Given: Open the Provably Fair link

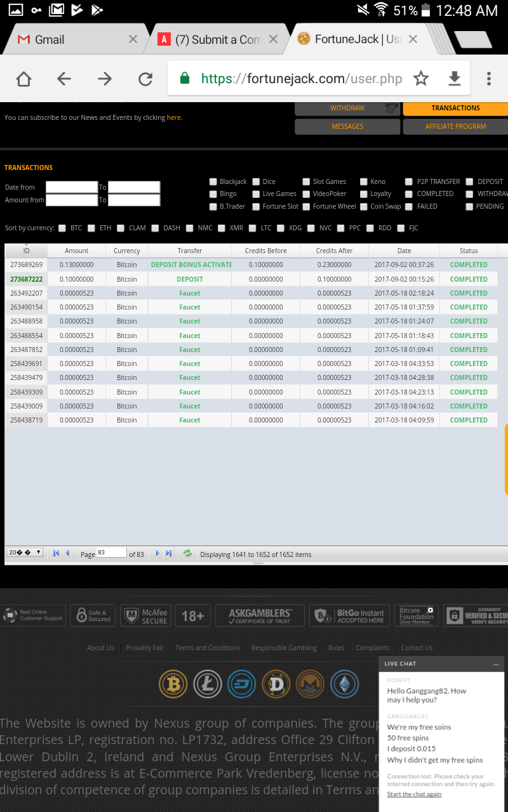Looking at the screenshot, I should click(145, 648).
